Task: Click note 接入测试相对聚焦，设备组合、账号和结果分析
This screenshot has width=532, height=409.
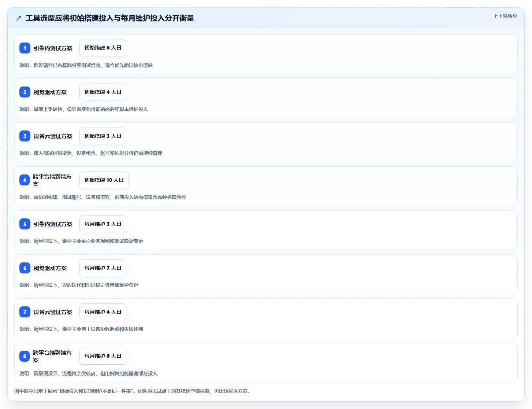Action: pos(91,153)
